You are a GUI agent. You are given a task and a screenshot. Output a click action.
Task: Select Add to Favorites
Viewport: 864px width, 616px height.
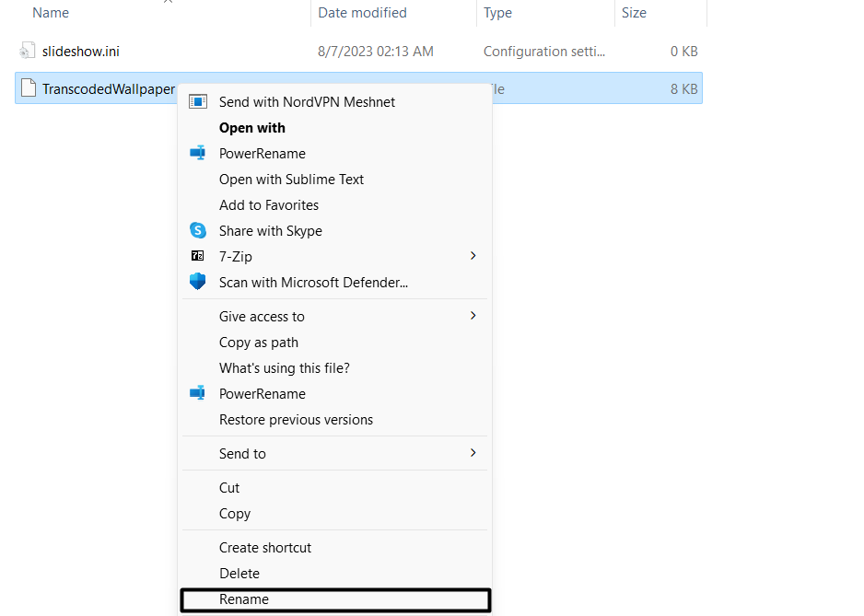268,205
